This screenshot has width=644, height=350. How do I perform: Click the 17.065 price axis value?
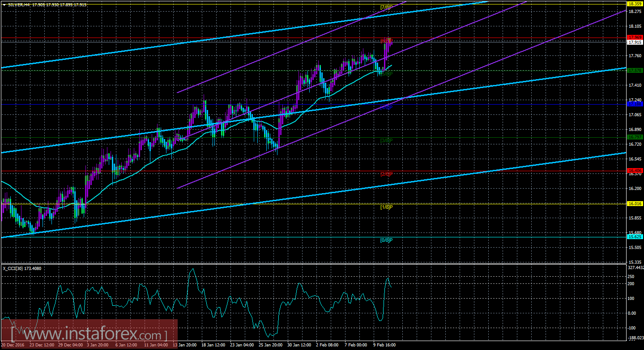click(x=635, y=114)
